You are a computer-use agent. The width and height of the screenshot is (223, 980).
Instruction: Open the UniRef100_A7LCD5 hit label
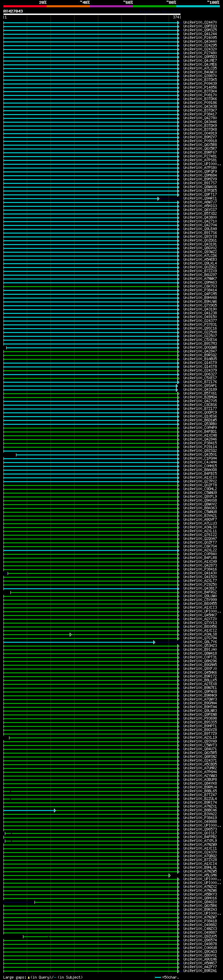point(200,68)
